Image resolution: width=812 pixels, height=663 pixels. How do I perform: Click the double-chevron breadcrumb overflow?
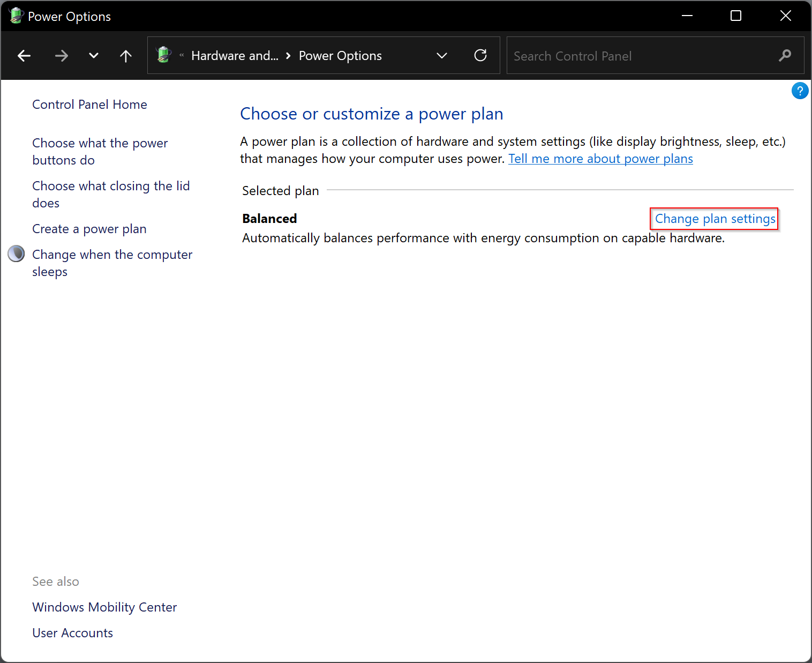tap(182, 55)
